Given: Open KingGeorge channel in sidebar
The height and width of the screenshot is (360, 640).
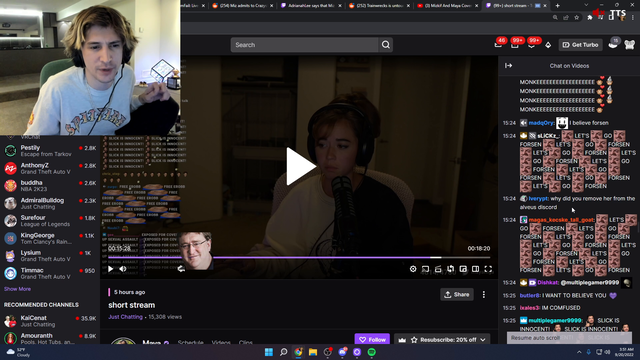Looking at the screenshot, I should [50, 238].
